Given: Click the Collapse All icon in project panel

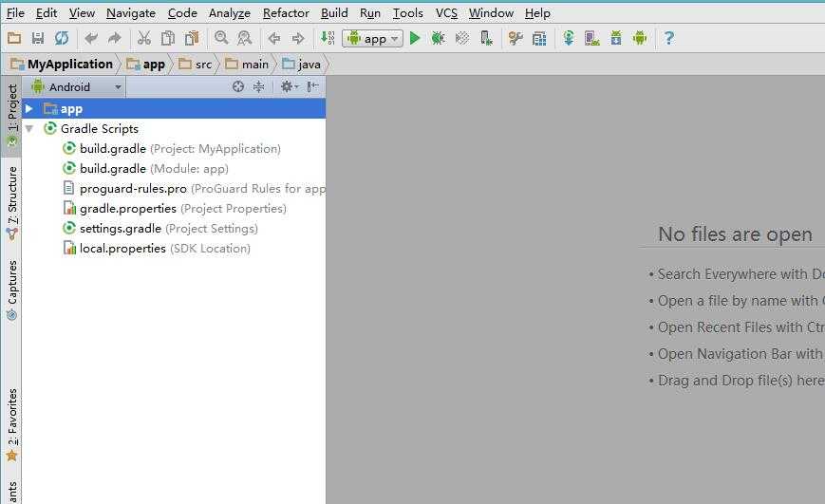Looking at the screenshot, I should [258, 86].
